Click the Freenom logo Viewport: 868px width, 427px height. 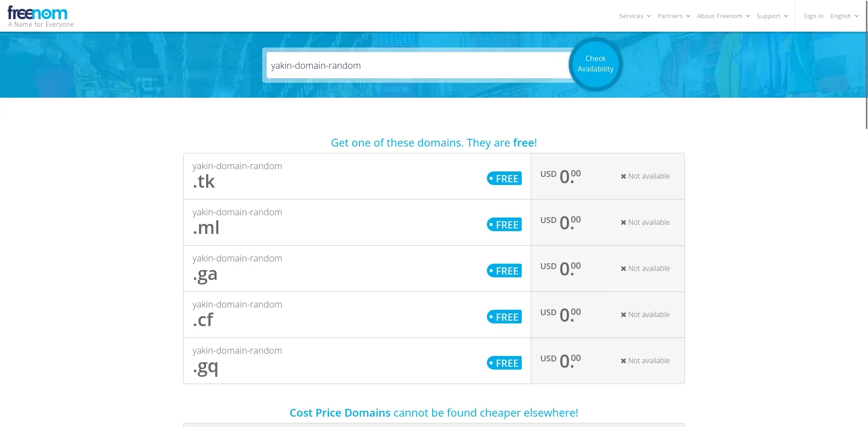38,13
